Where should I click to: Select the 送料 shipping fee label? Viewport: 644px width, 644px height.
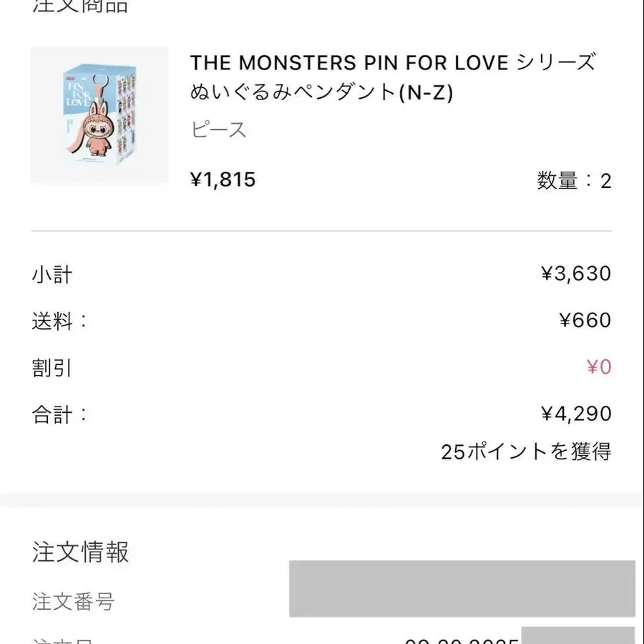(x=59, y=321)
